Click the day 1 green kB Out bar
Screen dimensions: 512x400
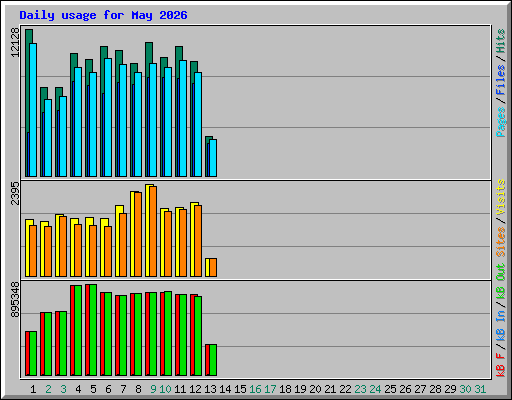tap(33, 353)
